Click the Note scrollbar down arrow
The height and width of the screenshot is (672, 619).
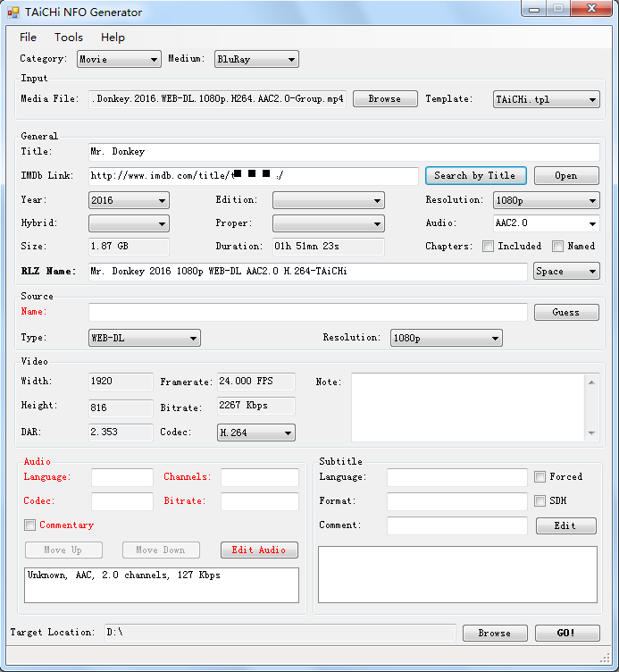[591, 433]
